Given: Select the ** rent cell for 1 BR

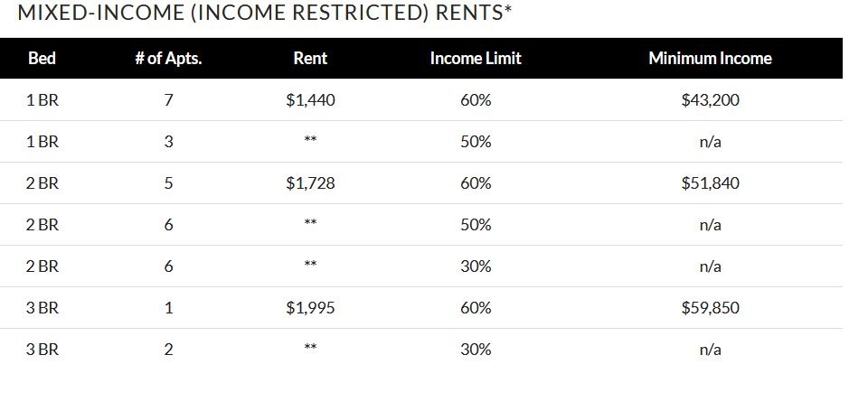Looking at the screenshot, I should tap(310, 142).
